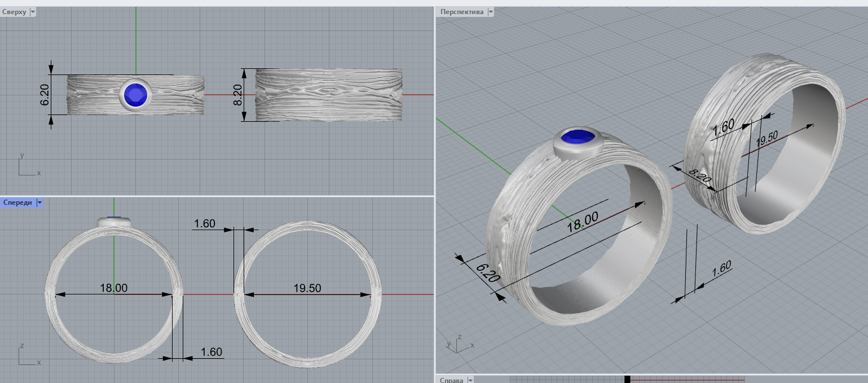Select the Перспектива viewport title
Image resolution: width=868 pixels, height=383 pixels.
pos(461,12)
